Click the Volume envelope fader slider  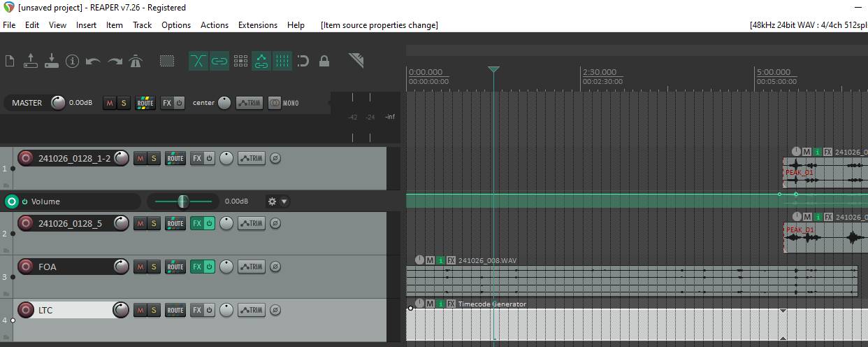point(182,201)
